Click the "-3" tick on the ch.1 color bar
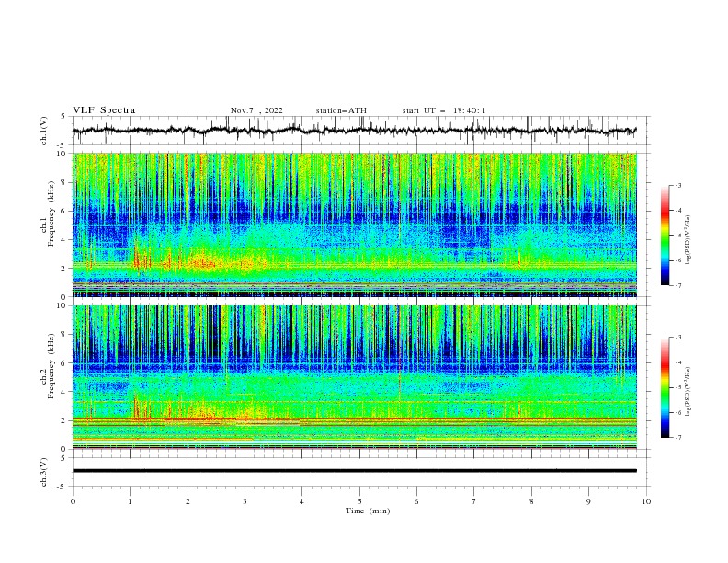The image size is (728, 563). [677, 185]
